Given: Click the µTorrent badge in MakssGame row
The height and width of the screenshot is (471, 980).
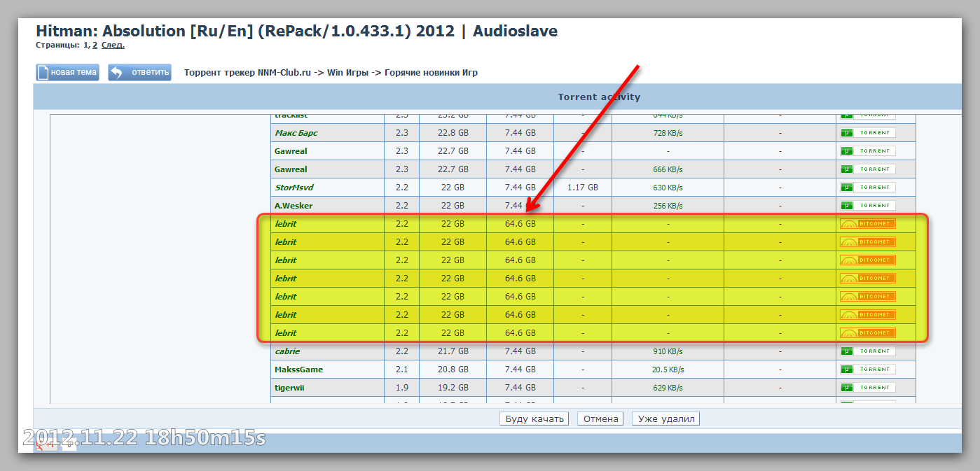Looking at the screenshot, I should [x=867, y=370].
